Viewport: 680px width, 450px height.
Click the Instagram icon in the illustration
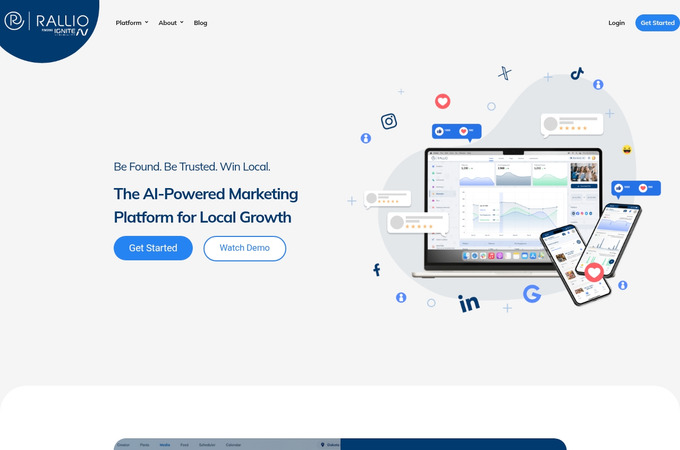click(389, 121)
